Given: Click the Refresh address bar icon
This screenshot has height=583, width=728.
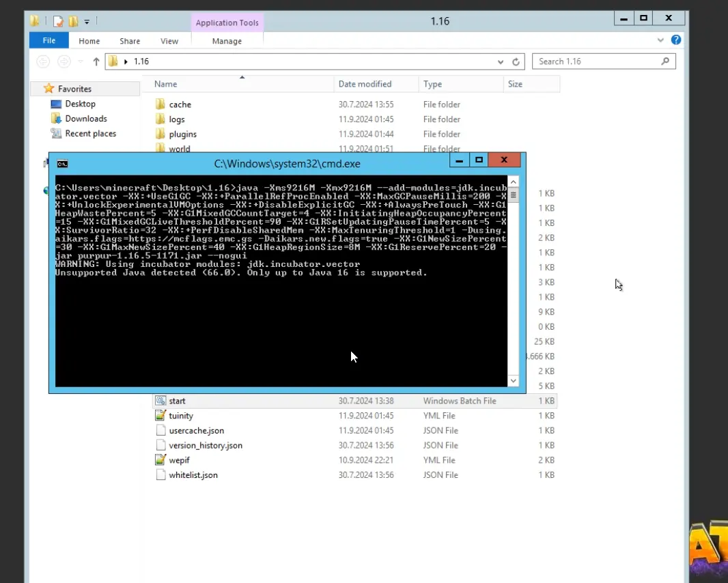Looking at the screenshot, I should tap(516, 61).
